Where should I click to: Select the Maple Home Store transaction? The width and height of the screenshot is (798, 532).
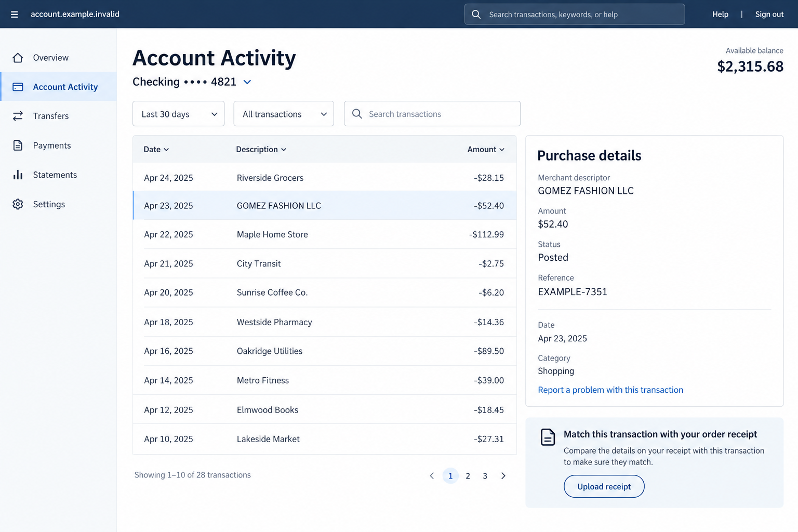(325, 234)
